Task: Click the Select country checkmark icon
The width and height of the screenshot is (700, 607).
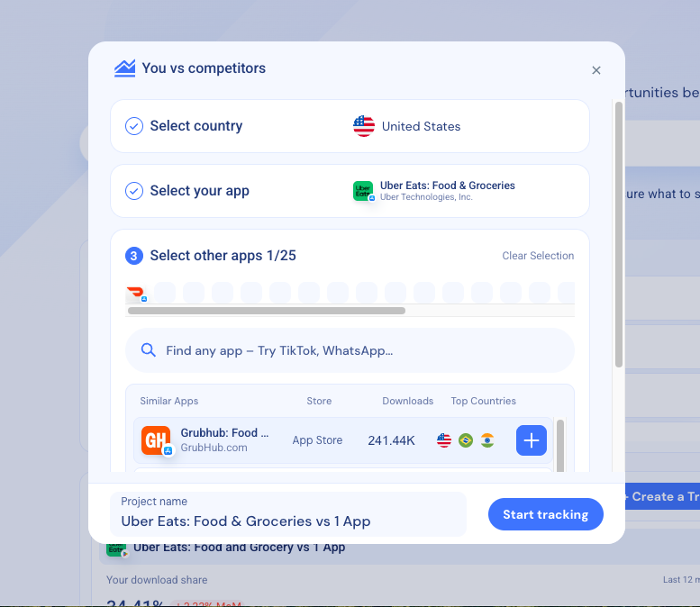Action: pyautogui.click(x=134, y=126)
